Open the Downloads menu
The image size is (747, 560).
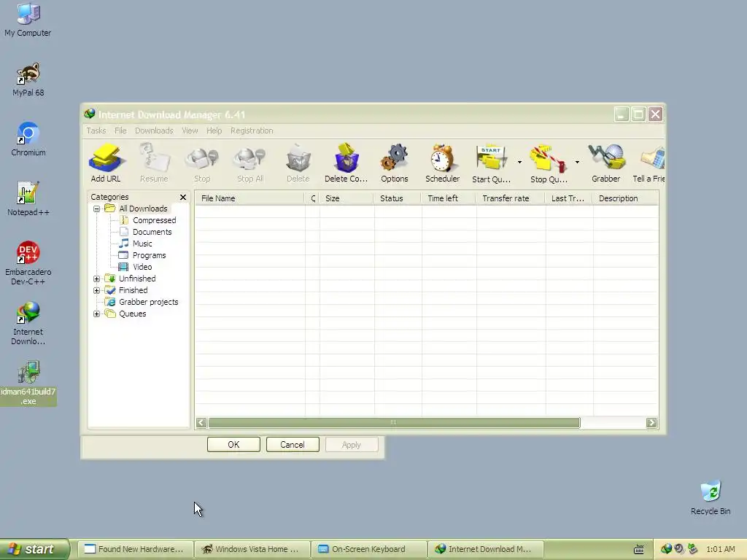[x=154, y=131]
